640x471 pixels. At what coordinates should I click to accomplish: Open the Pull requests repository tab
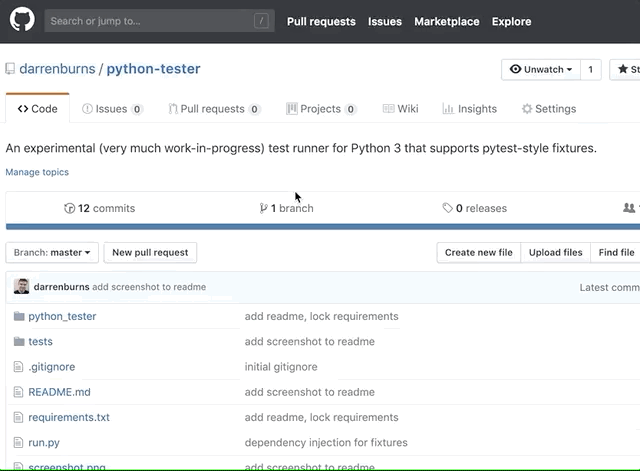214,109
